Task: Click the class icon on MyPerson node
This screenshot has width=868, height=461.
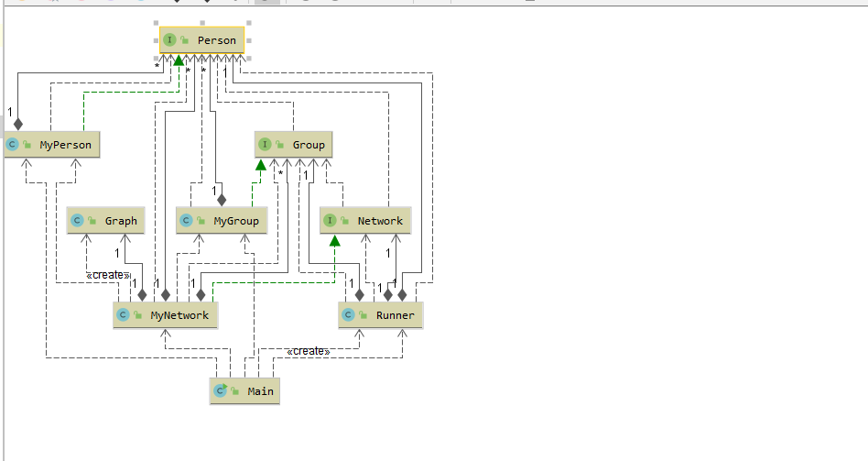Action: pyautogui.click(x=12, y=145)
